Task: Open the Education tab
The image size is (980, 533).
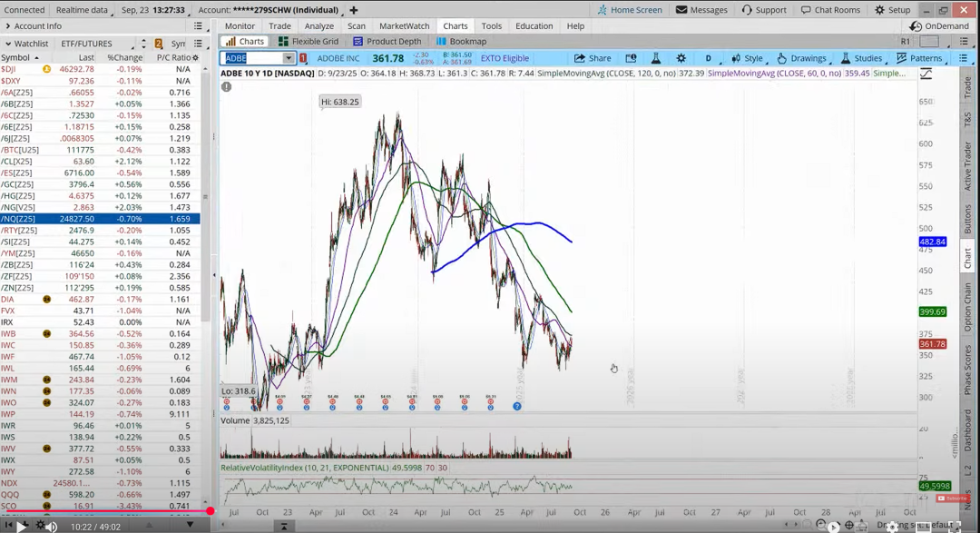Action: 534,26
